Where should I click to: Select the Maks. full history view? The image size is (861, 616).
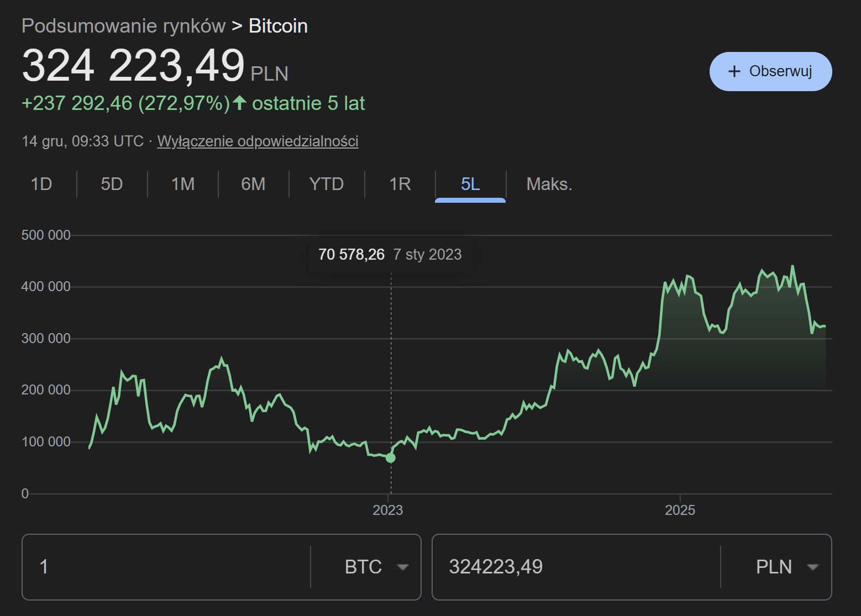[549, 184]
